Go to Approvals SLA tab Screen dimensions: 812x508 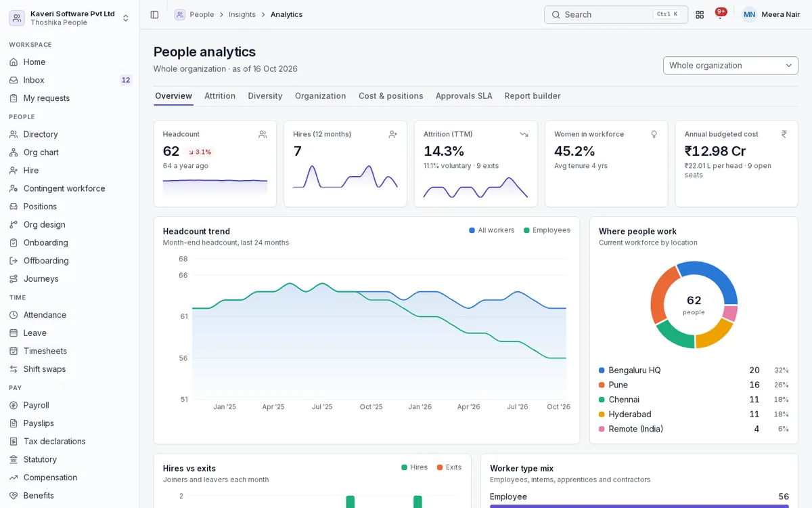(x=464, y=96)
